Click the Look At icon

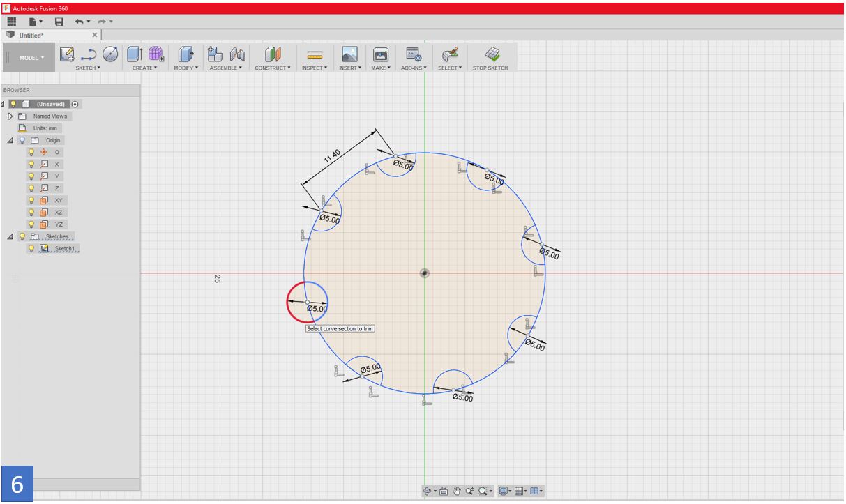pos(444,491)
